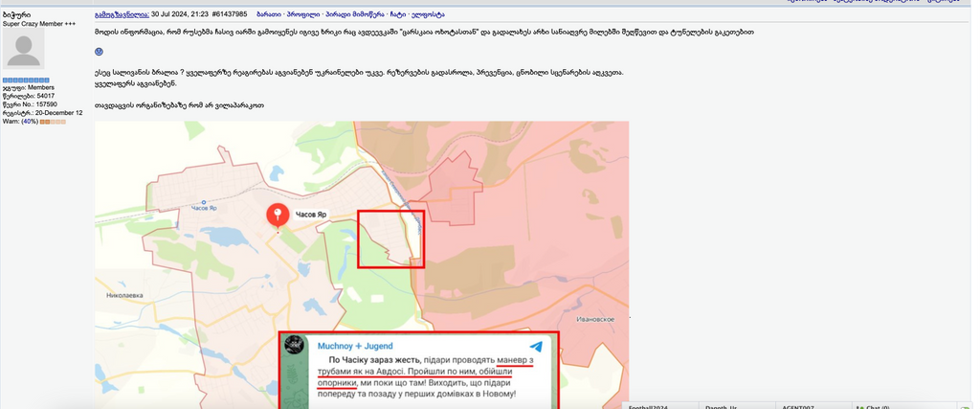Open post number #61437985 permalink
Viewport: 980px width, 409px height.
[x=230, y=13]
